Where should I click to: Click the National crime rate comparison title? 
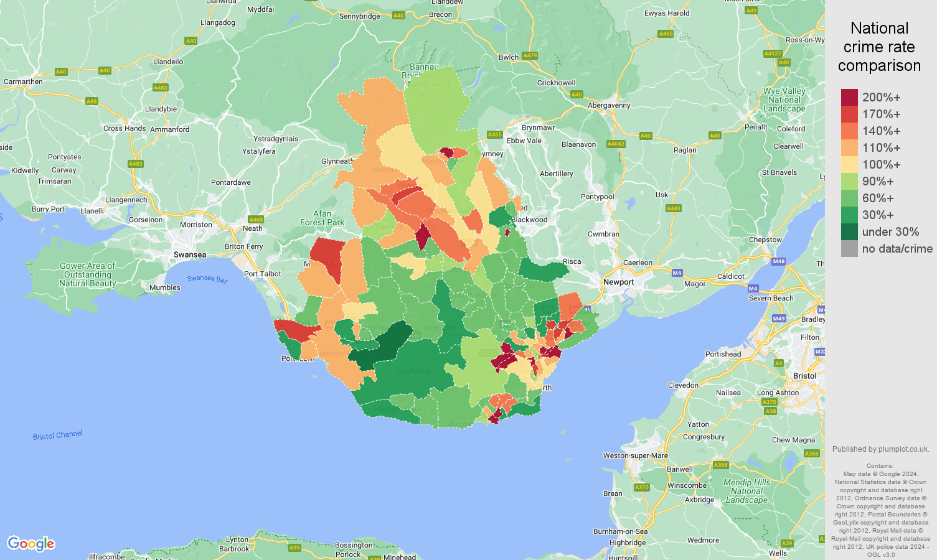coord(879,47)
